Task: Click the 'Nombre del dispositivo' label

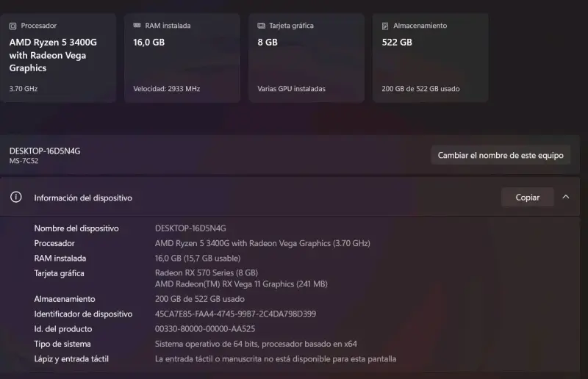Action: click(x=76, y=228)
